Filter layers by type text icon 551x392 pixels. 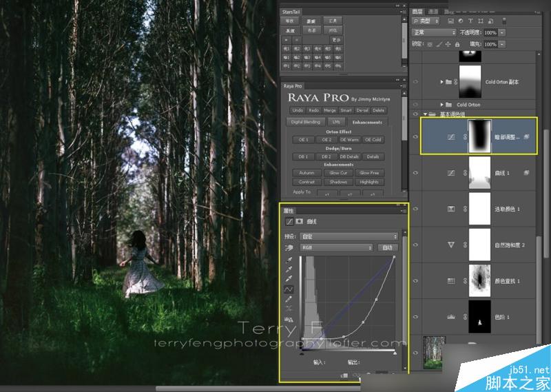click(470, 21)
